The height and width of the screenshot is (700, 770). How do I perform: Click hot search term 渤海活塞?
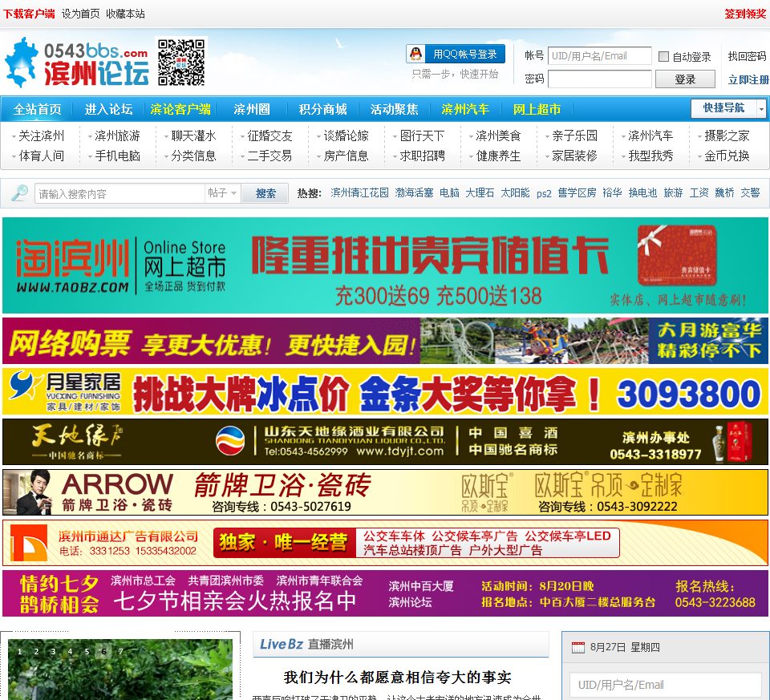coord(414,193)
